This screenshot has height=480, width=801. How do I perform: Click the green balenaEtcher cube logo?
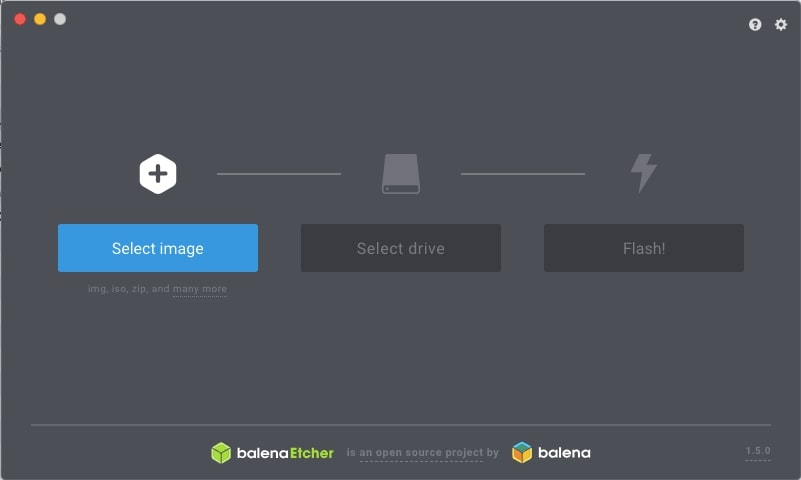pyautogui.click(x=221, y=453)
